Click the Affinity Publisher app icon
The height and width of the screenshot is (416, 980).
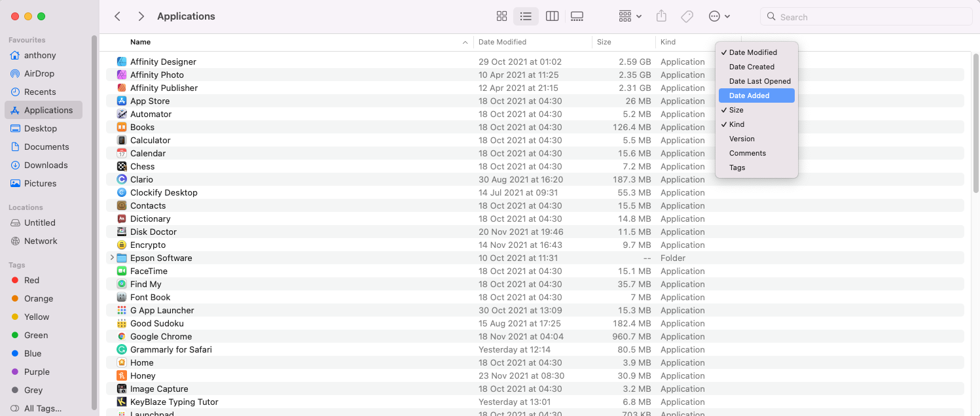click(122, 88)
